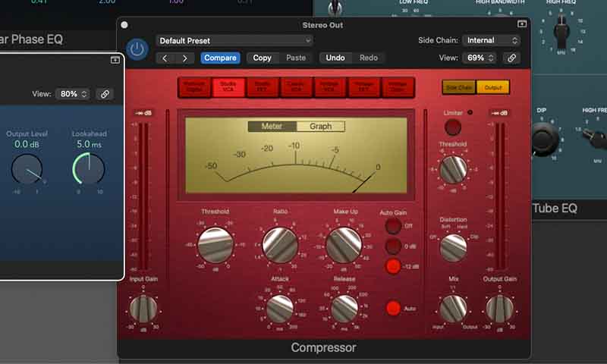Screen dimensions: 607x364
Task: Click the Output Gain knob
Action: click(500, 309)
